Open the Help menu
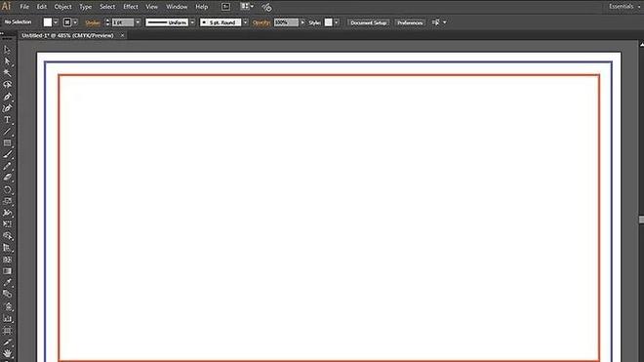The width and height of the screenshot is (644, 362). [201, 7]
